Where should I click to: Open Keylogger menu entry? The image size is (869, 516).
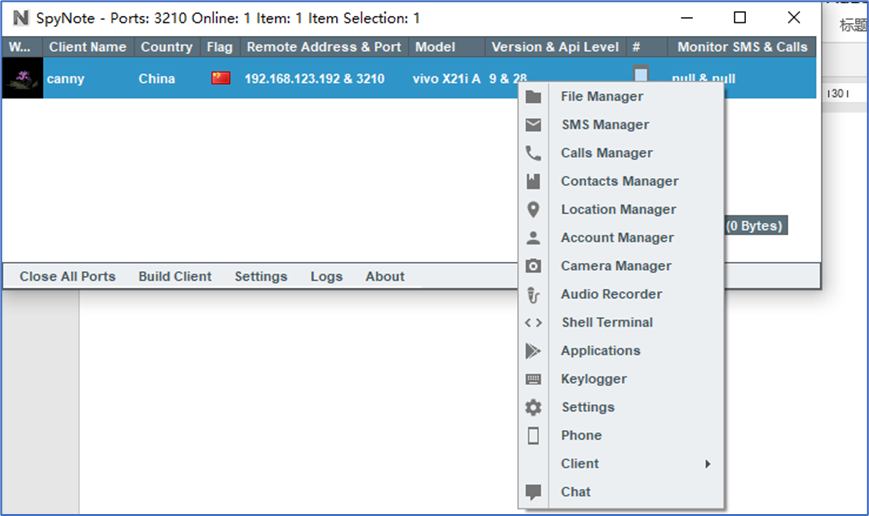tap(594, 379)
